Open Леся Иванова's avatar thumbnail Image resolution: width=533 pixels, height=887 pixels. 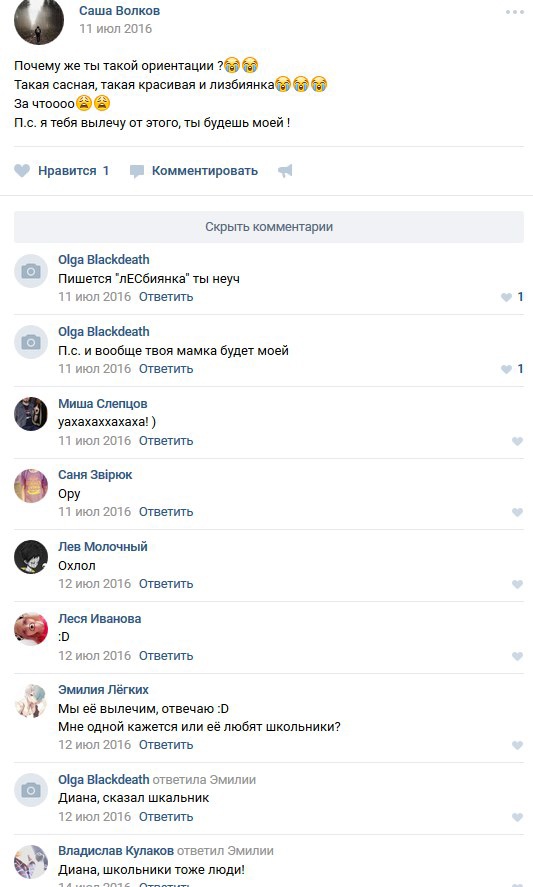[31, 629]
